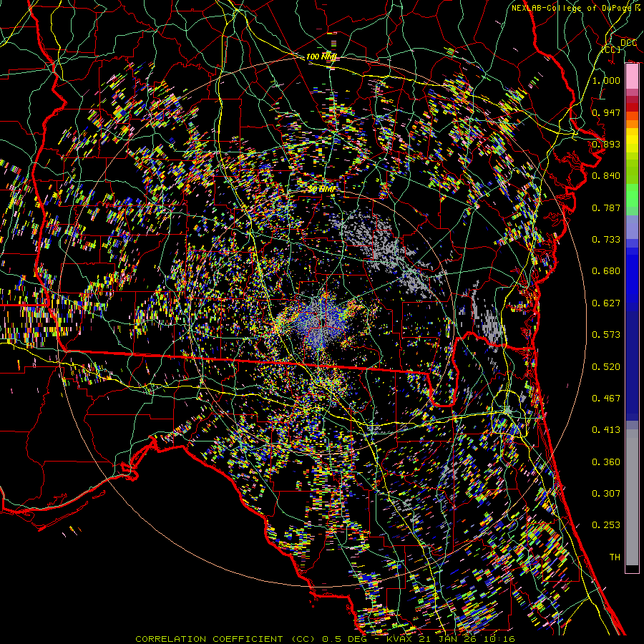Click the 0.893 color scale label
Screen dimensions: 644x644
[x=606, y=144]
